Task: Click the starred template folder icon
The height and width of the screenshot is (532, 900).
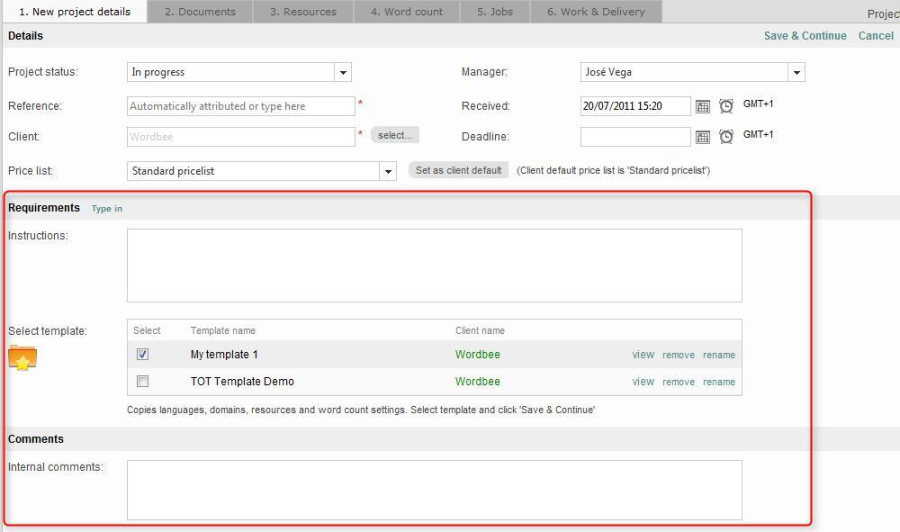Action: pos(23,358)
